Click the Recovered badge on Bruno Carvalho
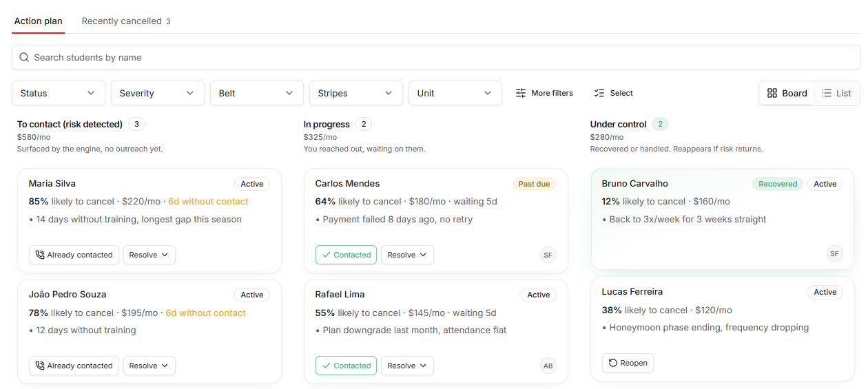 [778, 184]
